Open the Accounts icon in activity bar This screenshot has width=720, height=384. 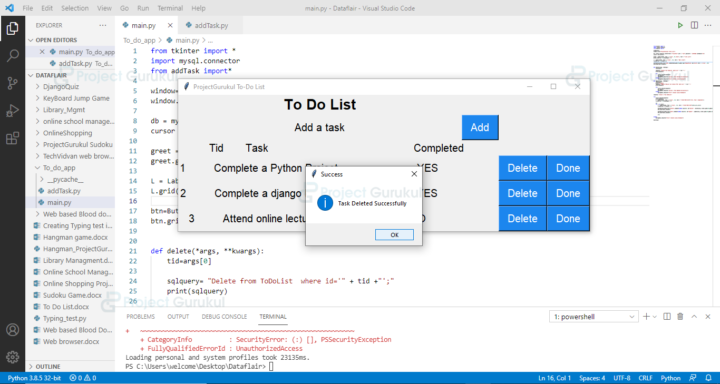point(12,330)
